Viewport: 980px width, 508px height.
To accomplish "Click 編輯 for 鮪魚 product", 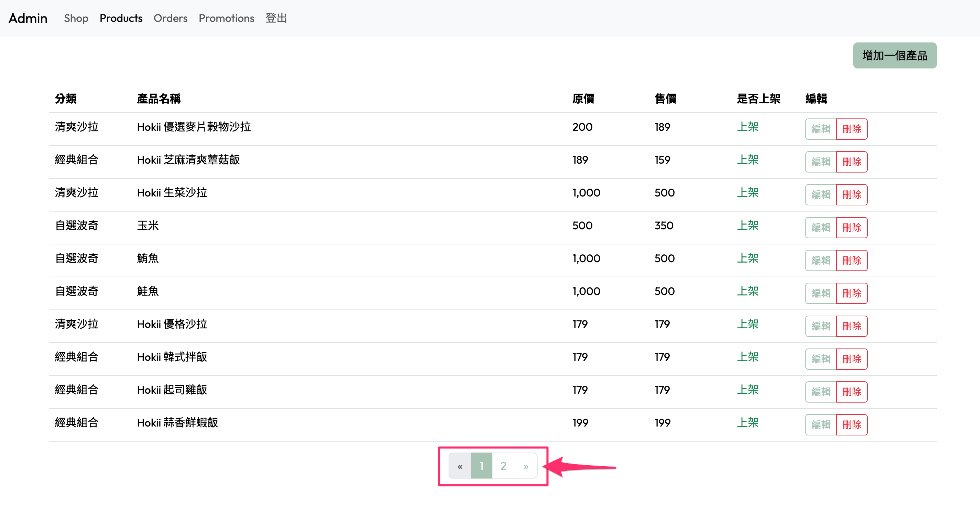I will tap(820, 261).
